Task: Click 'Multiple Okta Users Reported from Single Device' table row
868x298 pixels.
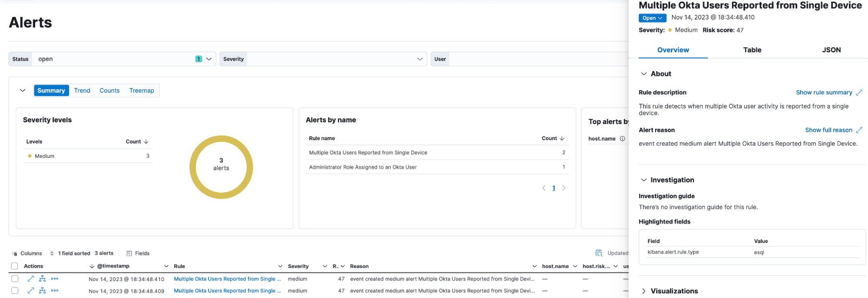Action: [x=437, y=153]
